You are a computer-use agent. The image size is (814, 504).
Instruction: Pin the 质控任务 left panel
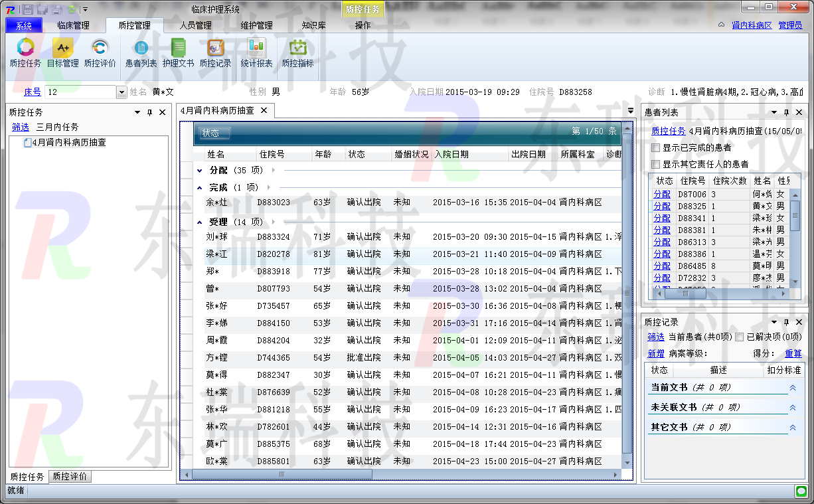(x=150, y=113)
